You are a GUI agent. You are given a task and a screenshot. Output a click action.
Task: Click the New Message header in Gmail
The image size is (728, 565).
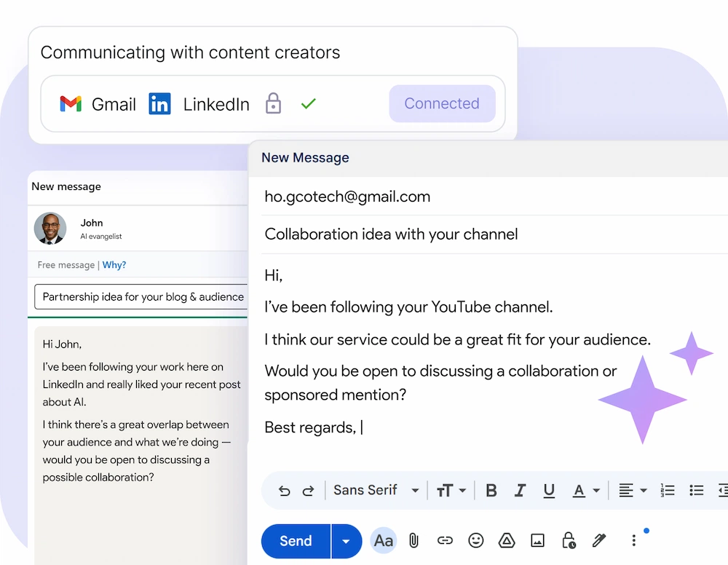click(305, 158)
